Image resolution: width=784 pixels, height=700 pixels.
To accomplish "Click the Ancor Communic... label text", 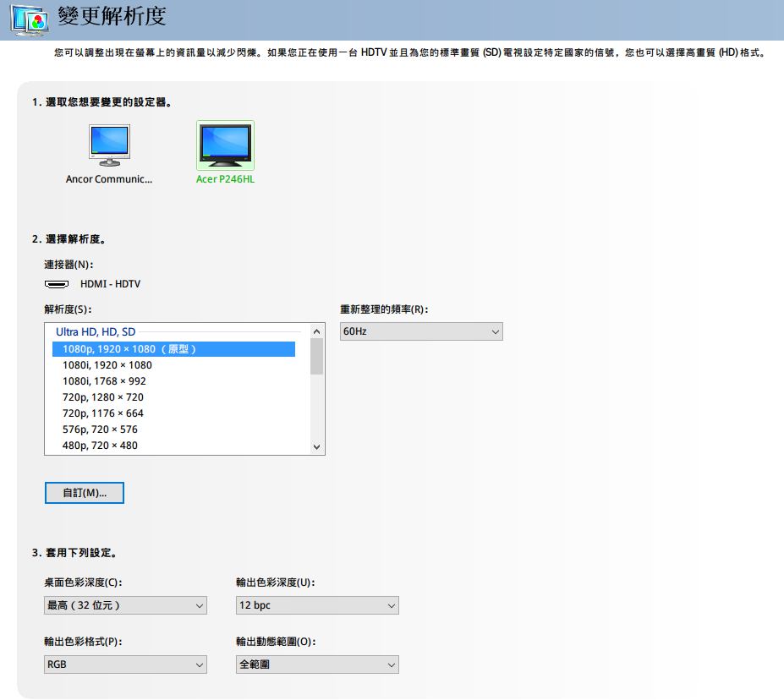I will [x=109, y=179].
